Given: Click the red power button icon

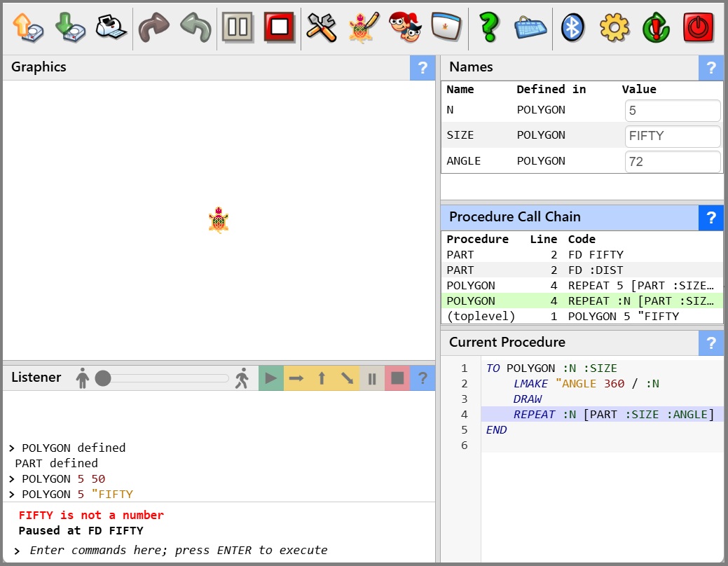Looking at the screenshot, I should (x=699, y=28).
